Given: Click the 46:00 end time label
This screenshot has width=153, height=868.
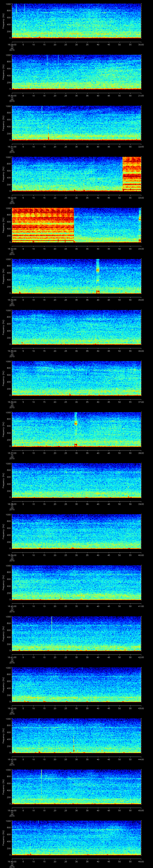Looking at the screenshot, I should pyautogui.click(x=141, y=861).
